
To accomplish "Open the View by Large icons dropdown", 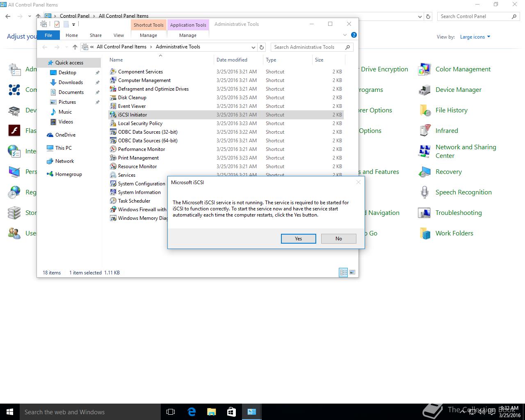I will coord(475,37).
